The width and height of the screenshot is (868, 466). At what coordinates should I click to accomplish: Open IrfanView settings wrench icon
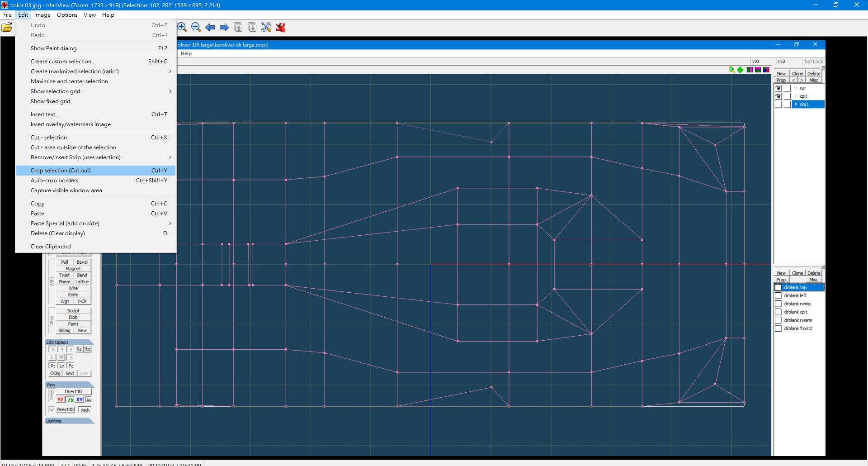click(x=266, y=28)
